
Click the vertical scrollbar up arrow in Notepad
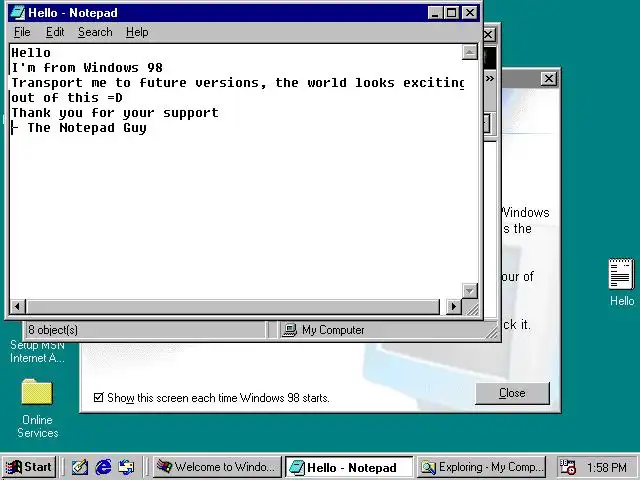pyautogui.click(x=470, y=52)
